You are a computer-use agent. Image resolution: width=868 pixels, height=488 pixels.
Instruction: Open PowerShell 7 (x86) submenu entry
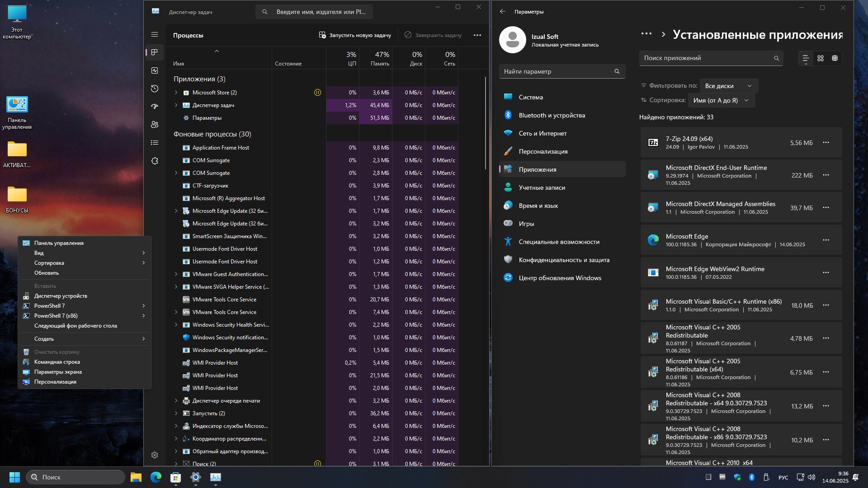[x=85, y=316]
